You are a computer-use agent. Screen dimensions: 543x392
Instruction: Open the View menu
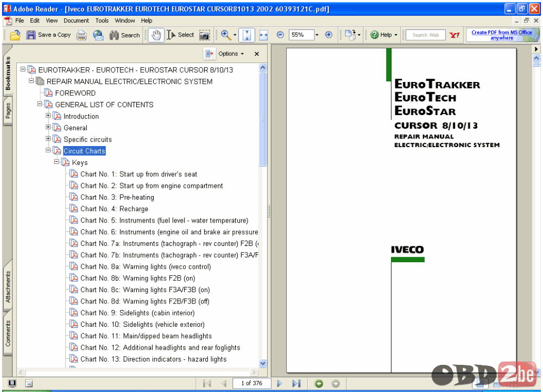pyautogui.click(x=52, y=21)
